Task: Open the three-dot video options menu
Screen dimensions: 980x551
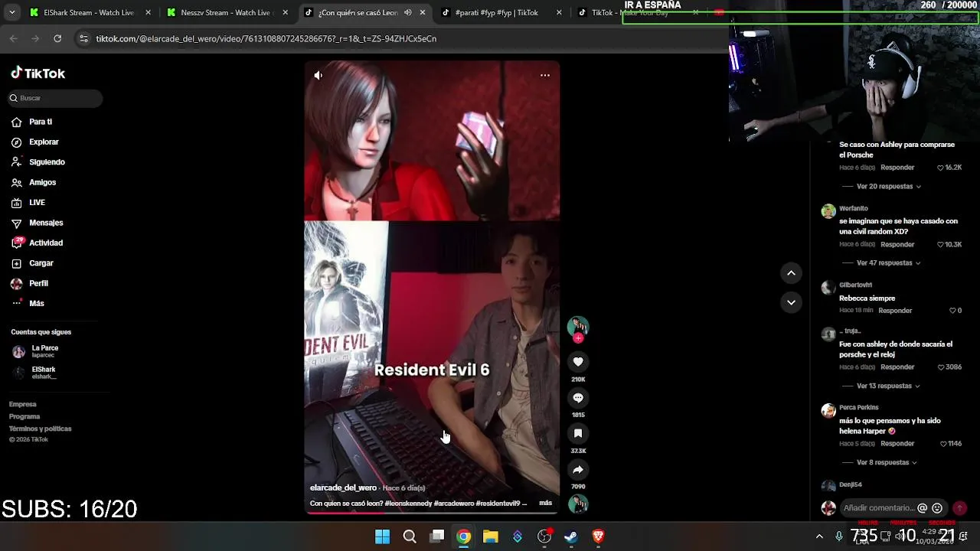Action: (x=545, y=75)
